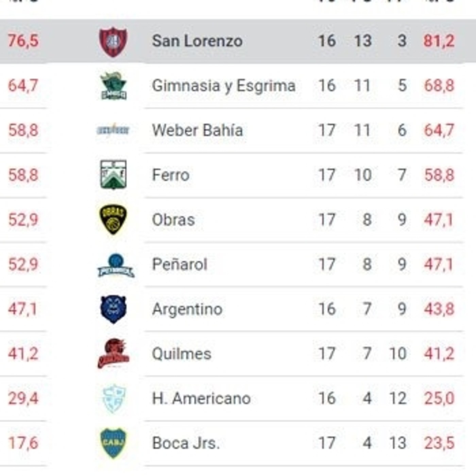Open the Gimnasia y Esgrima team link
The image size is (476, 476).
(x=223, y=86)
